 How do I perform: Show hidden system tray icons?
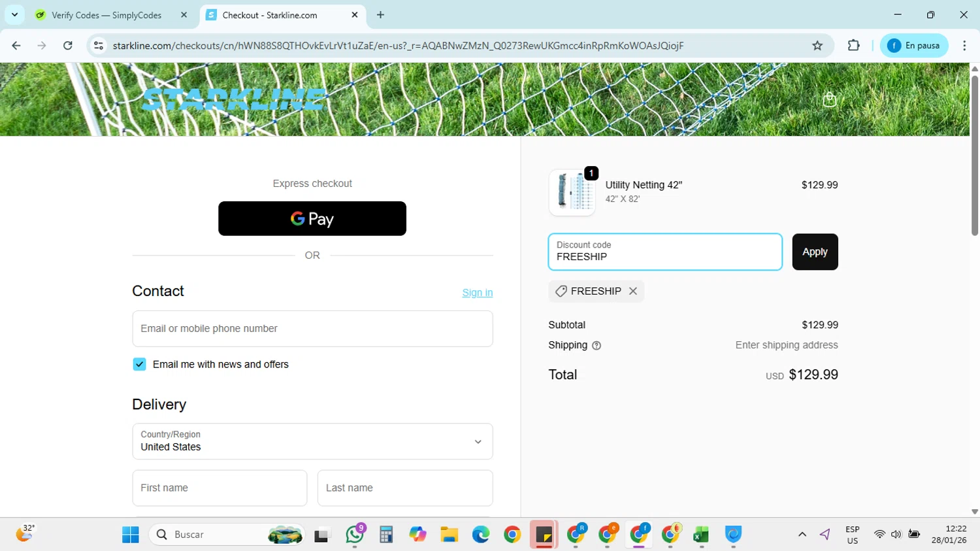(802, 535)
